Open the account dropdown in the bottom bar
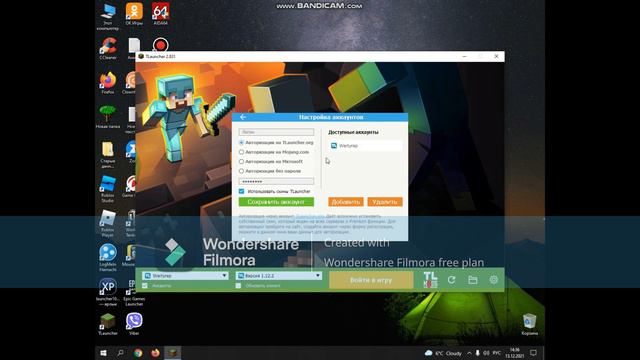The height and width of the screenshot is (360, 640). click(x=185, y=276)
